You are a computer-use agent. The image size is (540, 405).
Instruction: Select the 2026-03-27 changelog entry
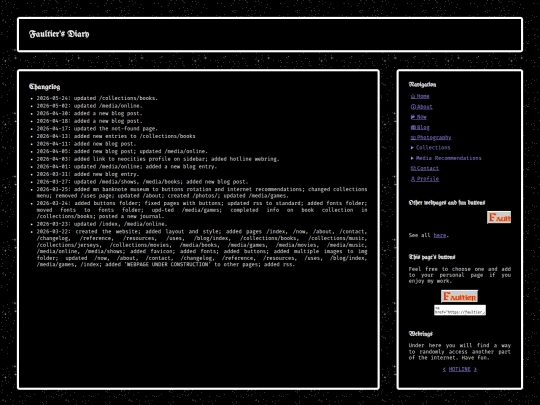click(142, 181)
